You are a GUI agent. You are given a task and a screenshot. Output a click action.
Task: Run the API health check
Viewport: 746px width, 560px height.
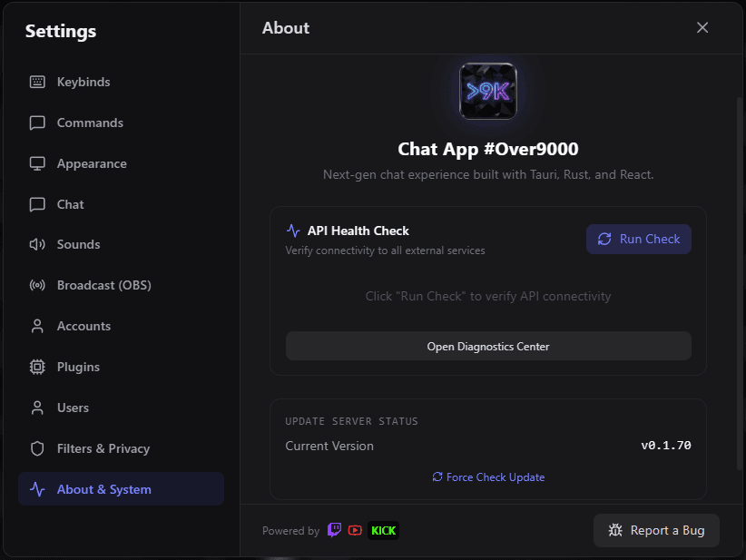[639, 239]
